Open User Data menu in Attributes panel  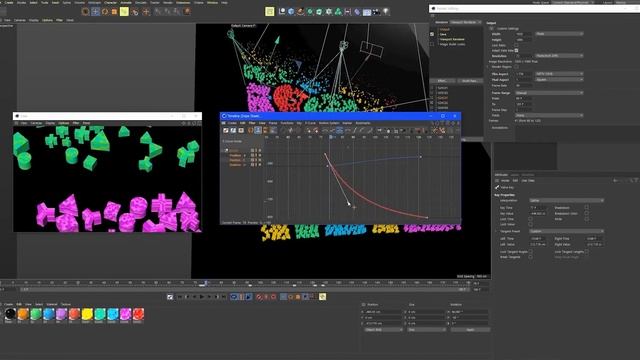528,180
